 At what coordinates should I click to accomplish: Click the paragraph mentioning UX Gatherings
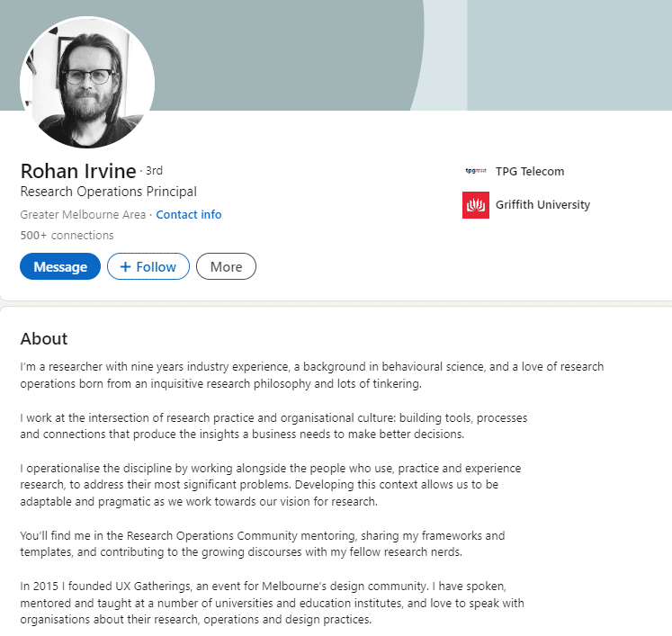pyautogui.click(x=272, y=603)
